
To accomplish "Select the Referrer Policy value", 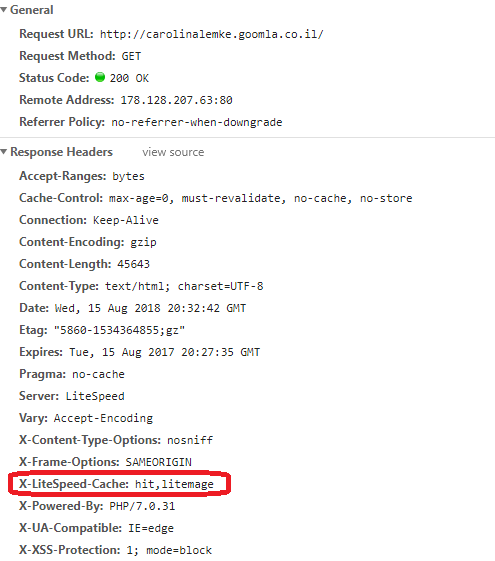I will [x=197, y=122].
